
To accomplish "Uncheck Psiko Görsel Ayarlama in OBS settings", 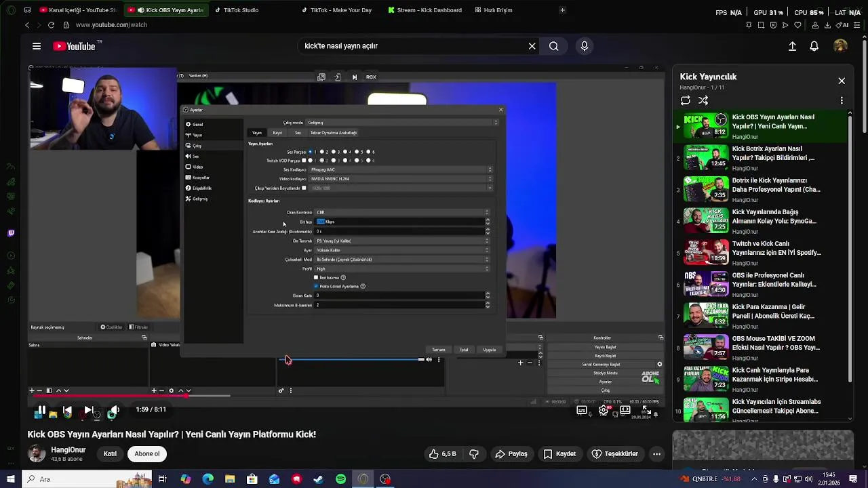I will point(316,286).
